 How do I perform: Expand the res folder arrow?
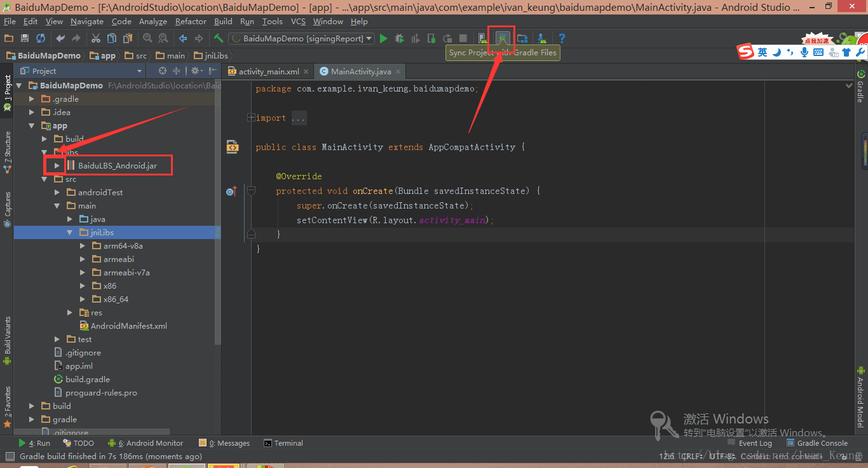pos(70,312)
